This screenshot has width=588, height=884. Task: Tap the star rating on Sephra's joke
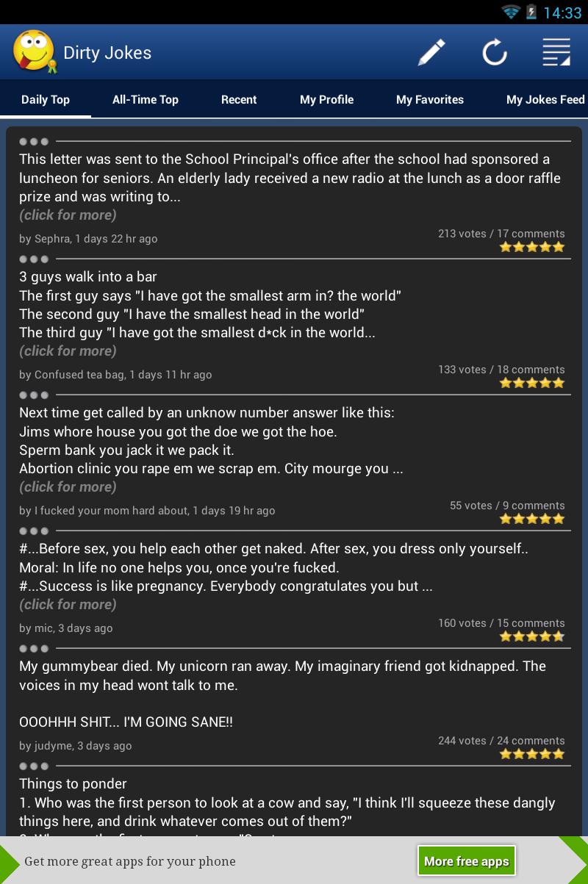click(532, 247)
